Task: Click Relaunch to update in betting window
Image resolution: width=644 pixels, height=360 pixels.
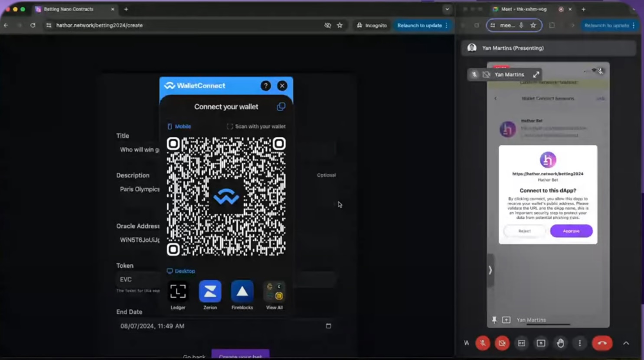Action: 419,25
